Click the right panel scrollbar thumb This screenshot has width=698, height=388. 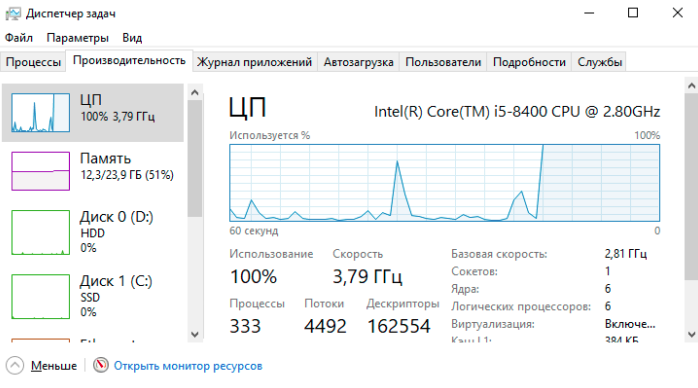click(691, 186)
